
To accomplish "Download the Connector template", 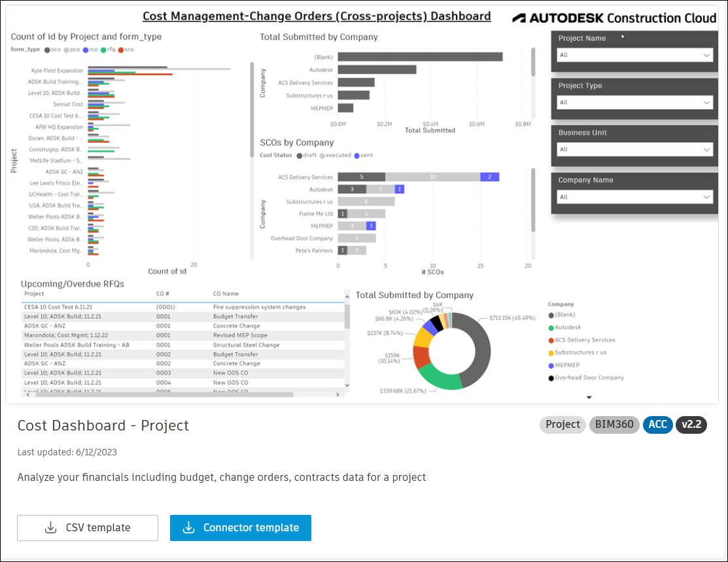I will [241, 527].
